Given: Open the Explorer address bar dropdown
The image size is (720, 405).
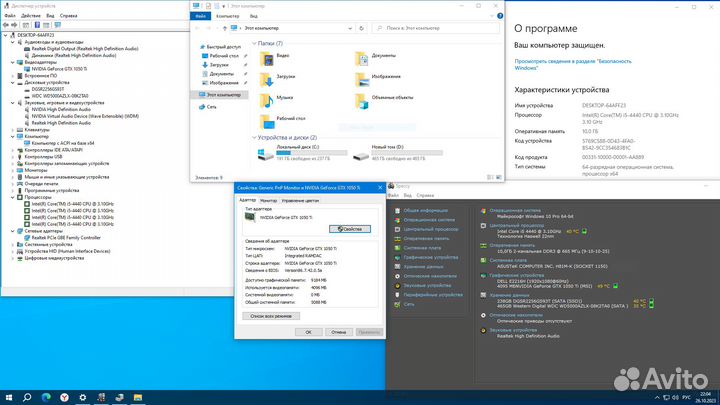Looking at the screenshot, I should (x=350, y=28).
